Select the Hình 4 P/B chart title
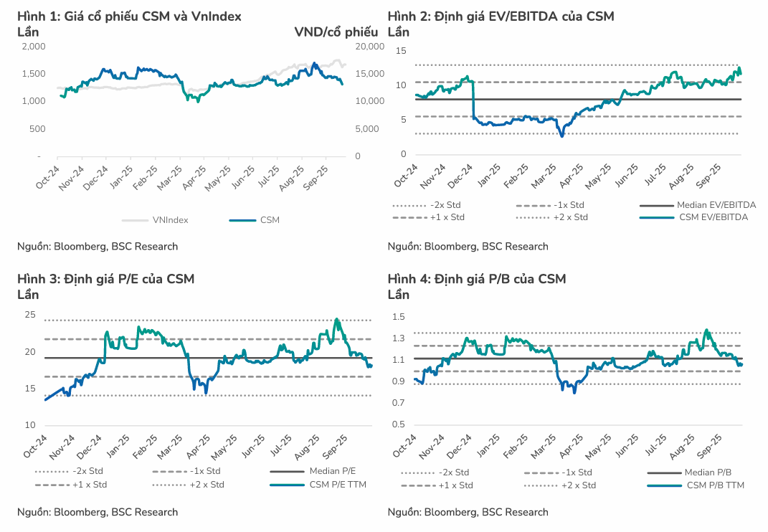Image resolution: width=768 pixels, height=532 pixels. (477, 279)
